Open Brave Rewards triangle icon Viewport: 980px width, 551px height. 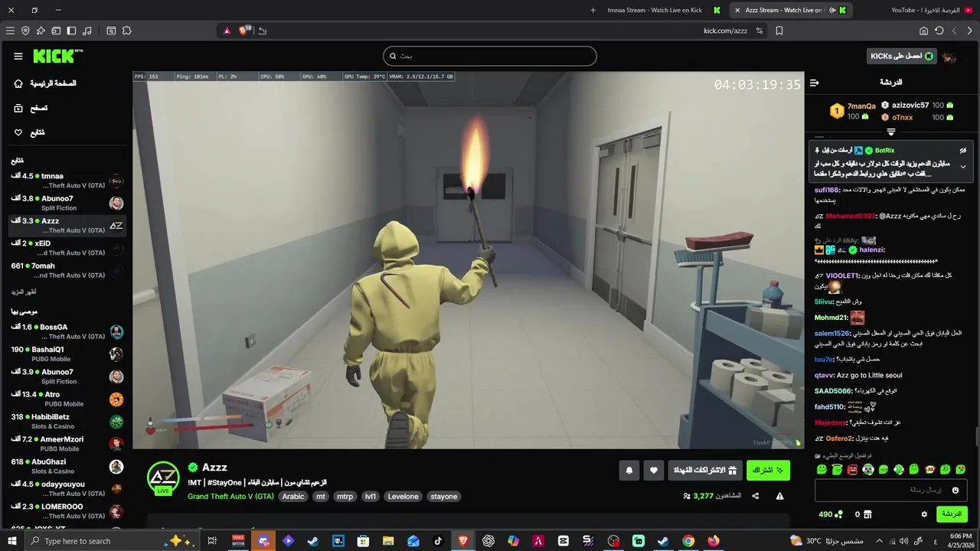tap(227, 31)
